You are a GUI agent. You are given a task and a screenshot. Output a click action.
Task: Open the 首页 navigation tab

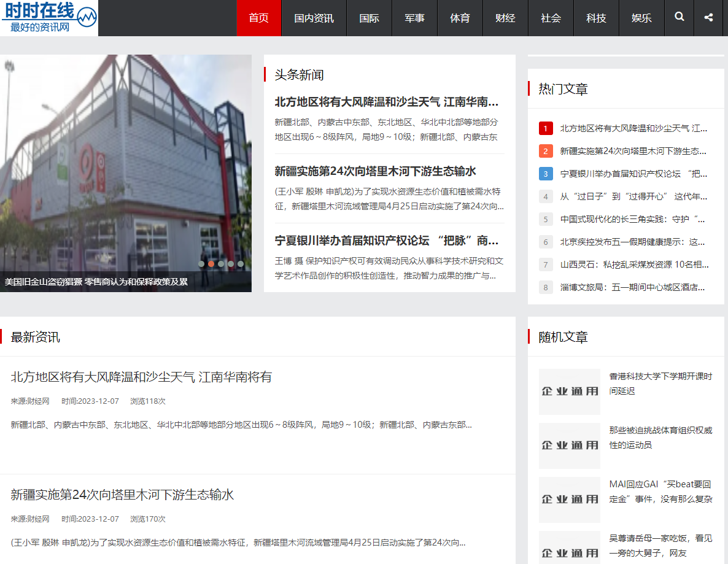[x=258, y=18]
